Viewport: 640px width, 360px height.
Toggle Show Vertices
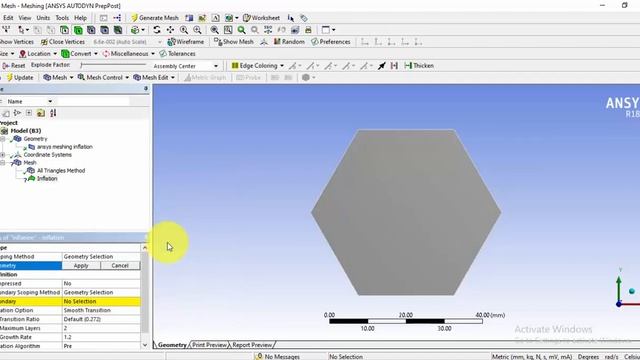click(16, 42)
